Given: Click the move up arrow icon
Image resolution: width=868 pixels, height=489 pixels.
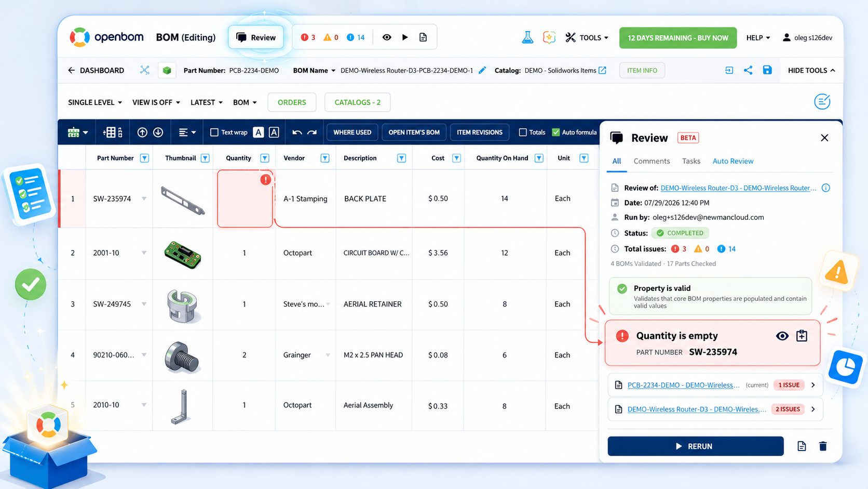Looking at the screenshot, I should [142, 133].
